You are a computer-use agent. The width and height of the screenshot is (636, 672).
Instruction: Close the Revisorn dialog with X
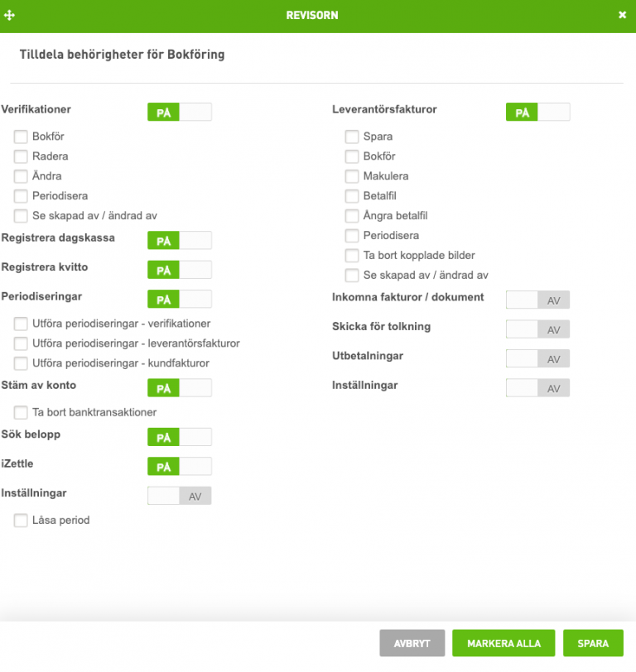[x=622, y=15]
